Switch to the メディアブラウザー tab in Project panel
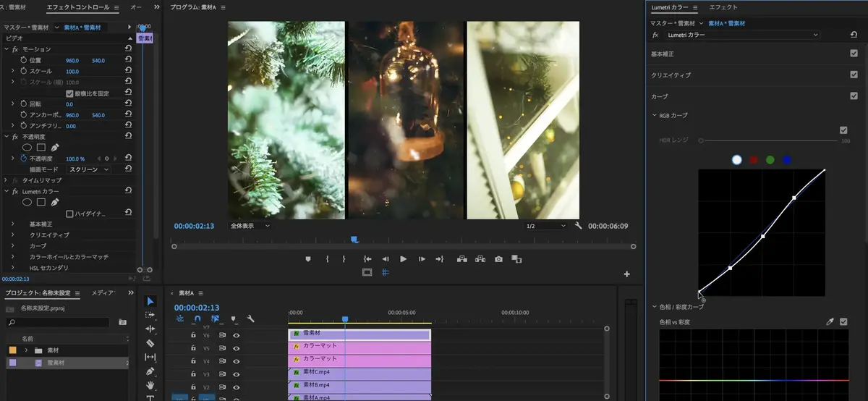This screenshot has width=868, height=401. [103, 293]
